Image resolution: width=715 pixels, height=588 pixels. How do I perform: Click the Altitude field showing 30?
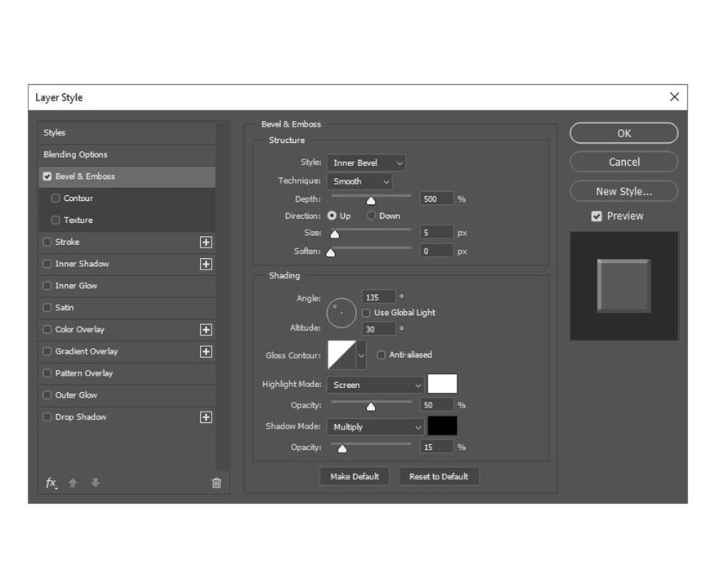(x=378, y=329)
